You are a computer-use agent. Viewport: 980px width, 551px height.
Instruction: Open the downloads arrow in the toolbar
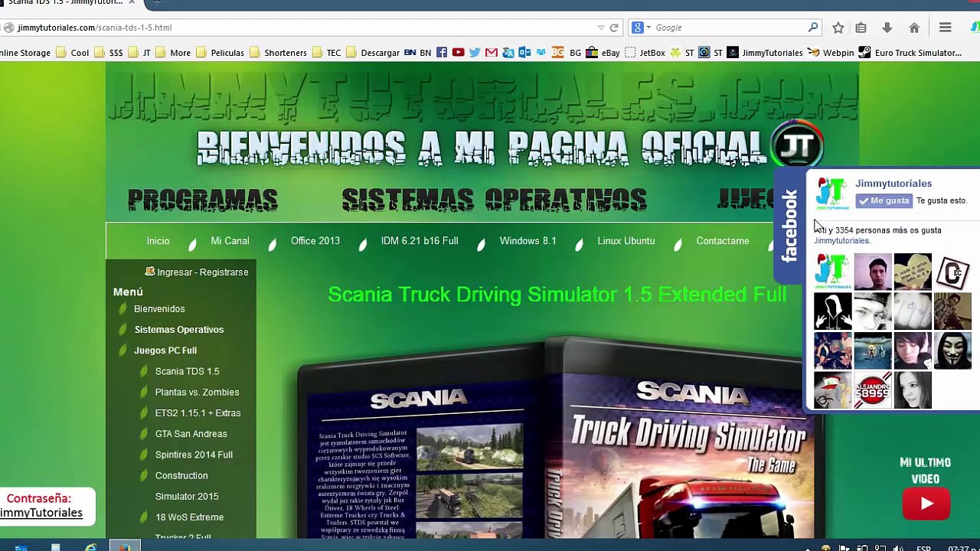887,28
